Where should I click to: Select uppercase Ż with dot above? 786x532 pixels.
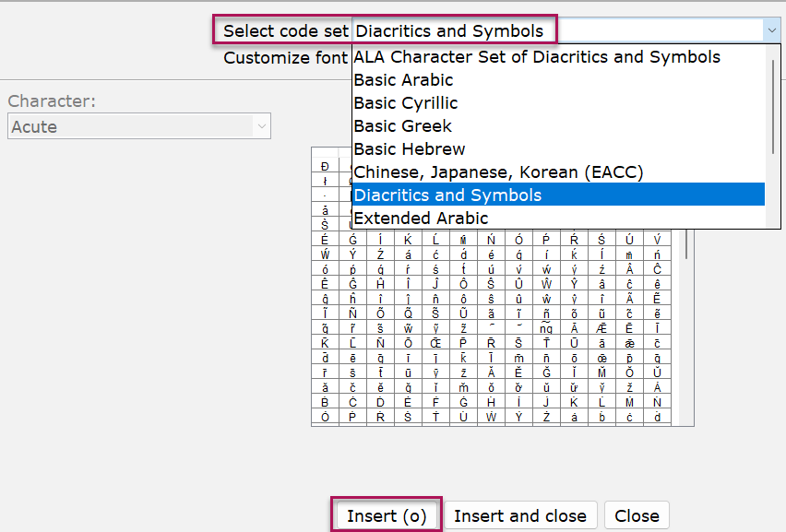546,417
